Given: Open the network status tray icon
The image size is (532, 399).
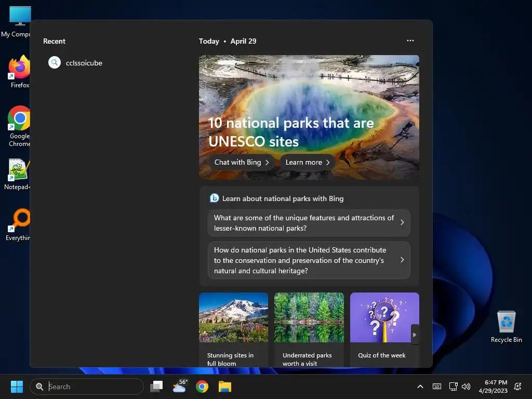Looking at the screenshot, I should coord(453,387).
